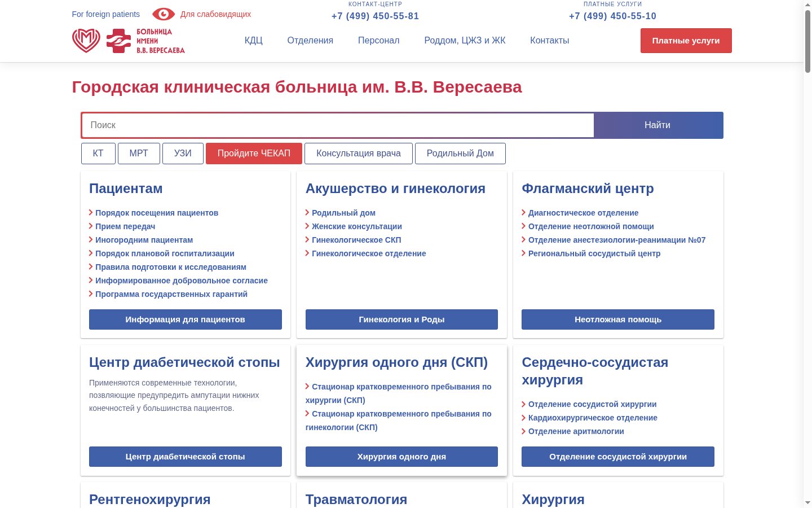This screenshot has width=812, height=508.
Task: Click the eye icon for visually impaired mode
Action: [x=164, y=14]
